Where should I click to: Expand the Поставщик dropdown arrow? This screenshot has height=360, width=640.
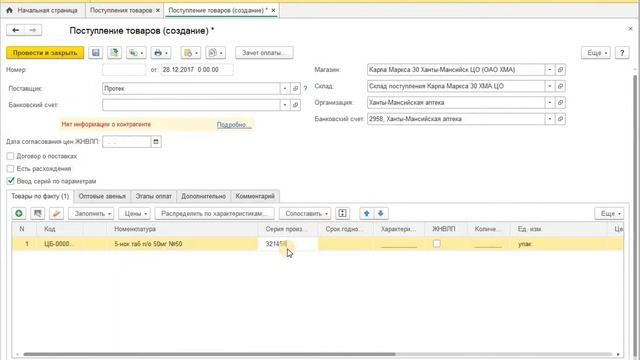(x=285, y=89)
